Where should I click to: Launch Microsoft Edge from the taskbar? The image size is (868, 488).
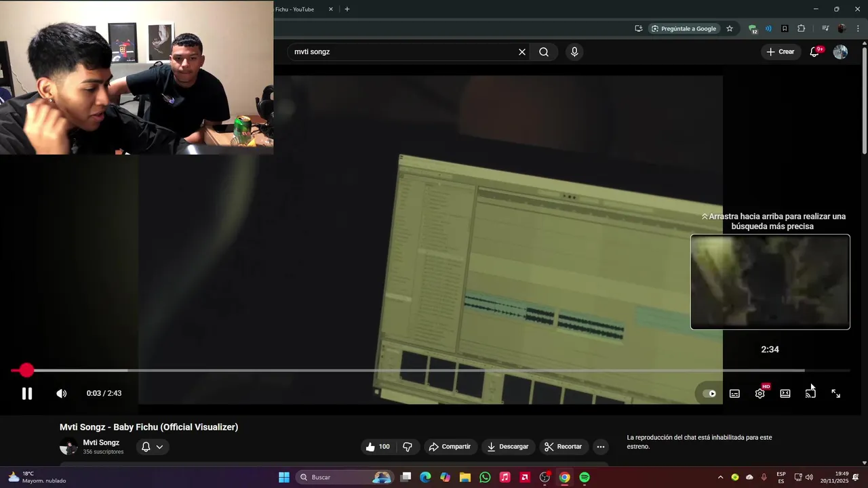[425, 477]
